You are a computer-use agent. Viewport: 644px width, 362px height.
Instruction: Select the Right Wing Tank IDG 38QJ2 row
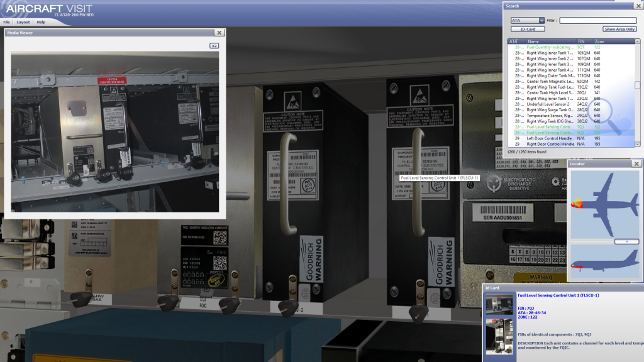coord(571,121)
